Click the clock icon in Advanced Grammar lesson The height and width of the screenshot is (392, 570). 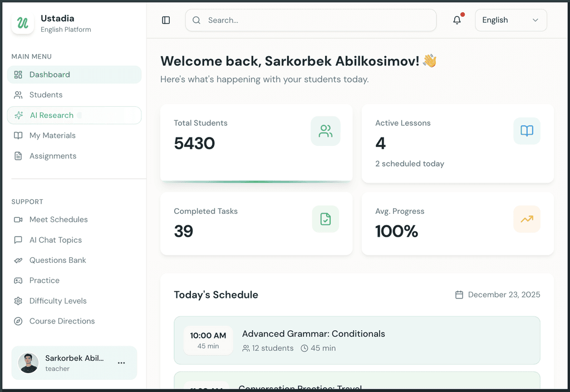tap(304, 349)
